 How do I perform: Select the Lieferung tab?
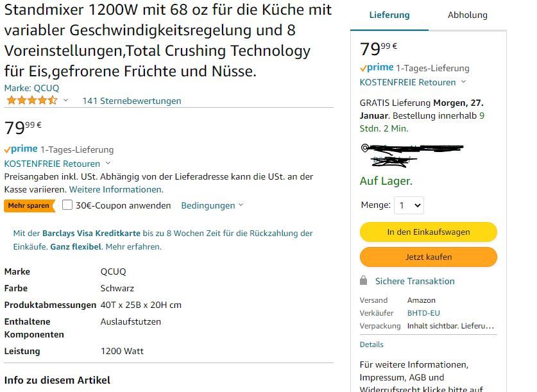pyautogui.click(x=389, y=15)
